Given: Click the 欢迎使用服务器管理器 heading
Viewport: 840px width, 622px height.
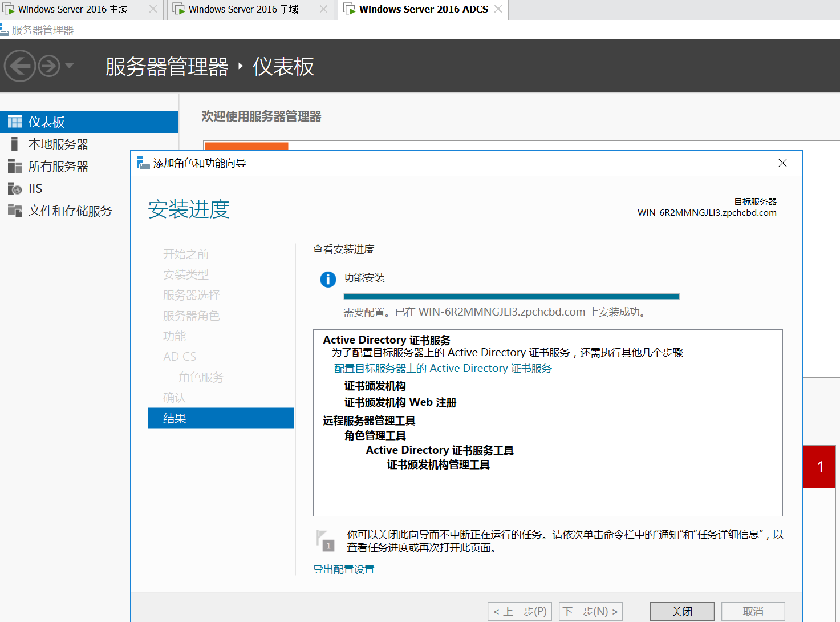Looking at the screenshot, I should click(x=261, y=116).
